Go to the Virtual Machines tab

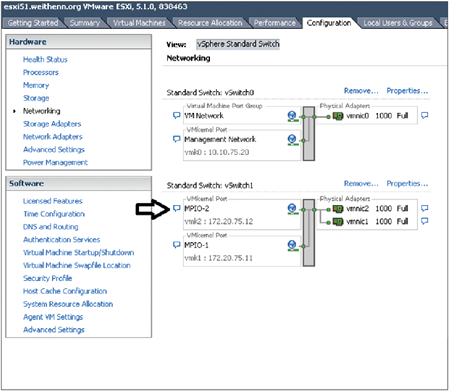(x=139, y=23)
